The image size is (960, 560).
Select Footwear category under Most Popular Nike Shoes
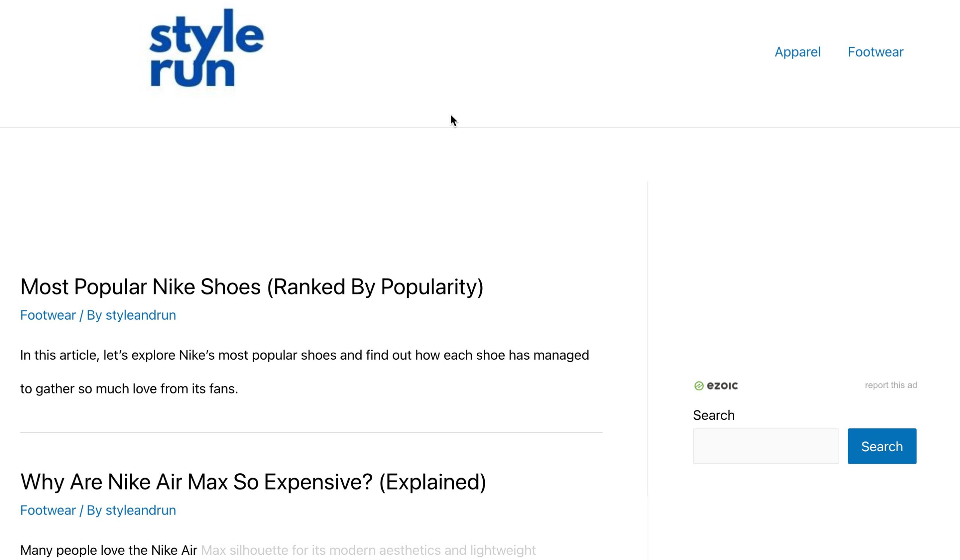48,315
